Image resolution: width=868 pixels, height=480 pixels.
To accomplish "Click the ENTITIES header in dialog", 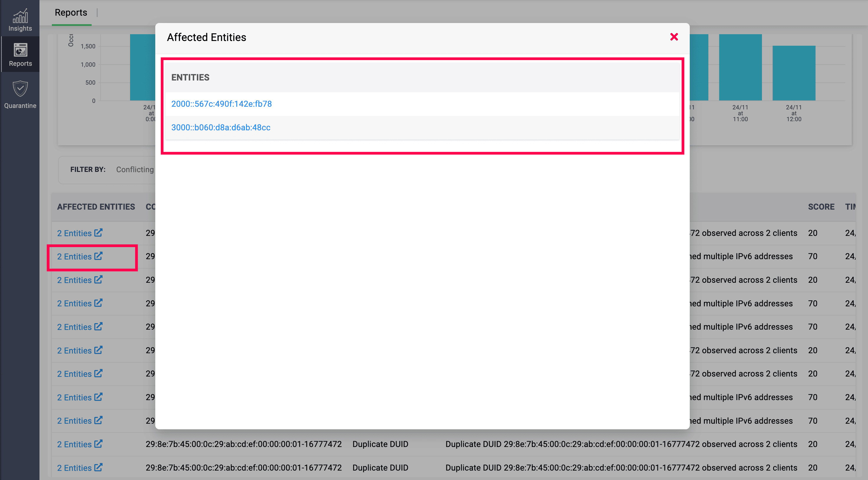I will 190,78.
